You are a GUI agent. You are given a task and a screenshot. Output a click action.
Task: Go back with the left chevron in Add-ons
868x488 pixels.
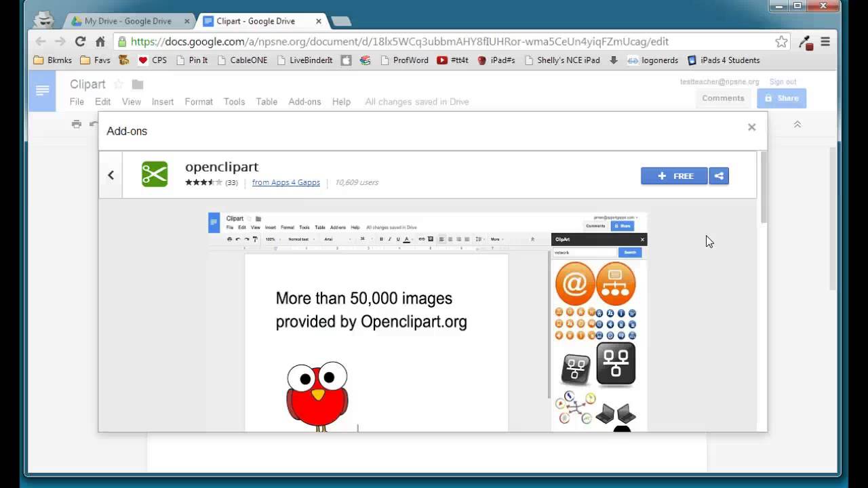tap(111, 175)
